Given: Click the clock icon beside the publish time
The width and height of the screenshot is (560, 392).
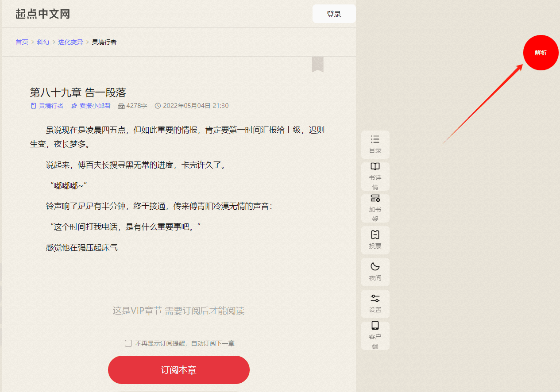Looking at the screenshot, I should (158, 106).
